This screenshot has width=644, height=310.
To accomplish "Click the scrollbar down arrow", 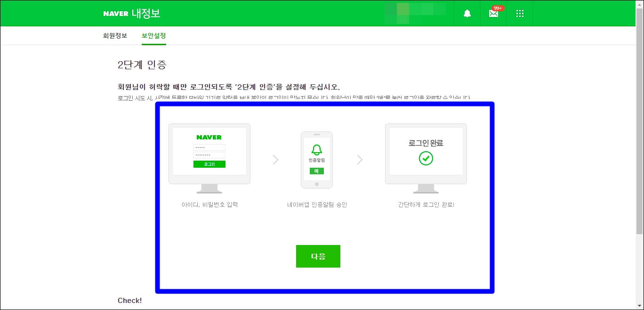I will (640, 305).
